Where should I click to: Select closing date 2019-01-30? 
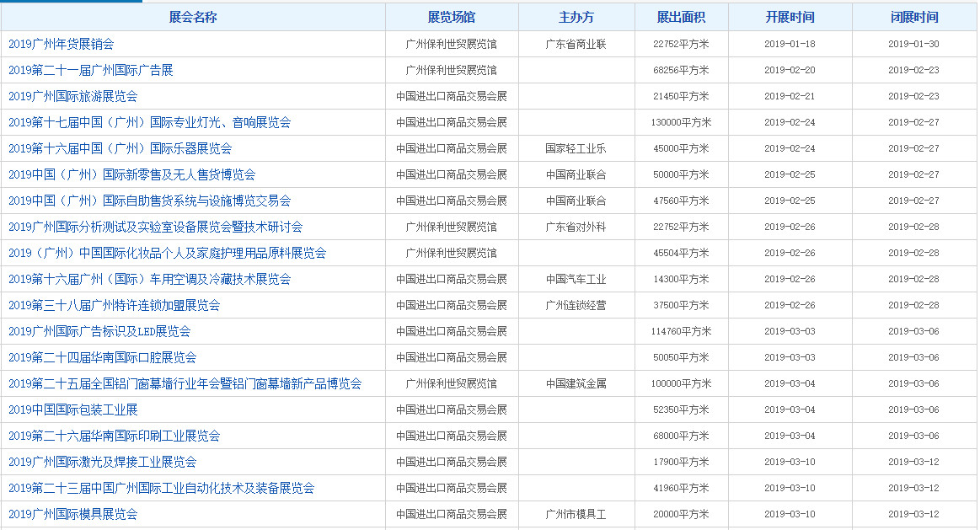[913, 45]
